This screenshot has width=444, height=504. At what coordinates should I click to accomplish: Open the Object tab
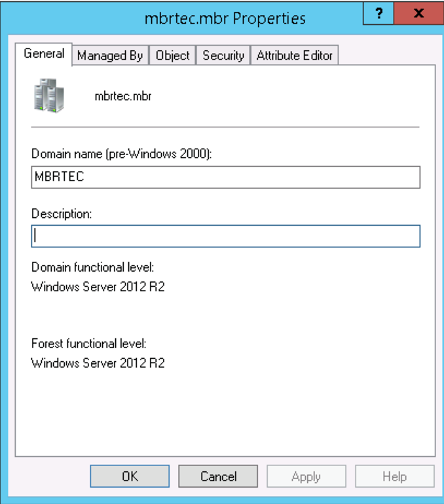[x=173, y=56]
